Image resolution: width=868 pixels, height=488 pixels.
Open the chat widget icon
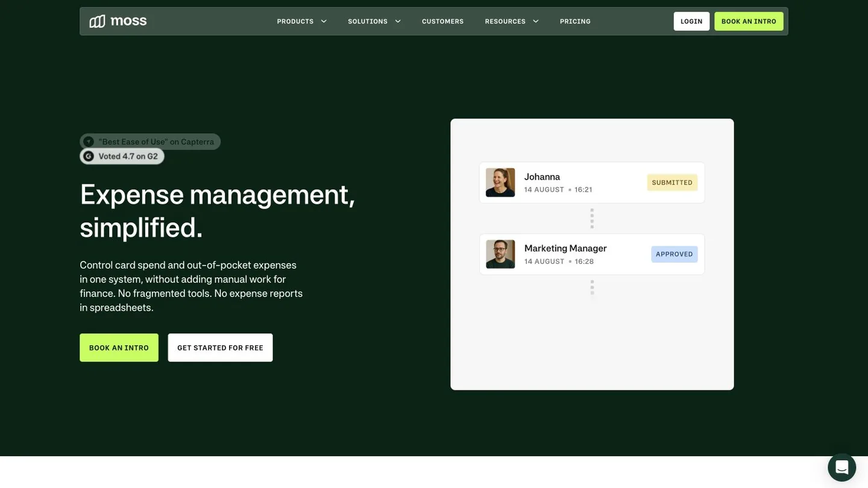point(842,468)
